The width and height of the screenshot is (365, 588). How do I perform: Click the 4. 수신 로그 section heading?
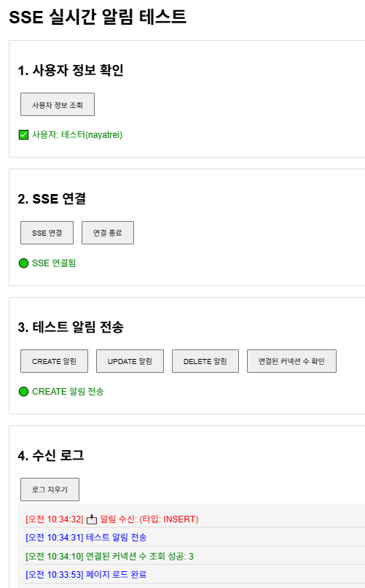coord(51,455)
